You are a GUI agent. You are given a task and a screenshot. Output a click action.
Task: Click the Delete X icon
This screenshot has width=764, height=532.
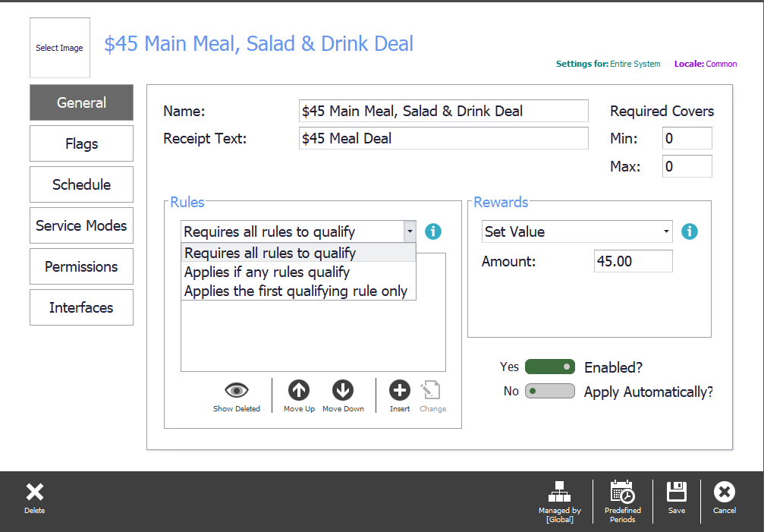coord(35,492)
